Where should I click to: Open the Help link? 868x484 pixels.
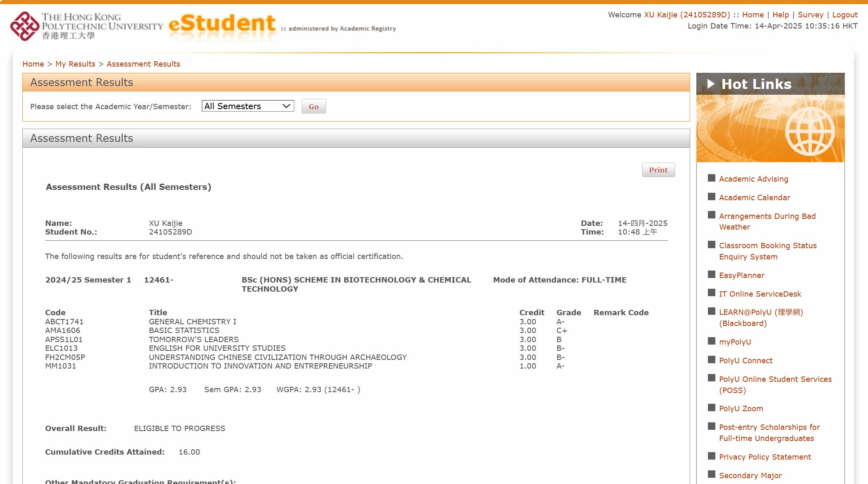[782, 14]
